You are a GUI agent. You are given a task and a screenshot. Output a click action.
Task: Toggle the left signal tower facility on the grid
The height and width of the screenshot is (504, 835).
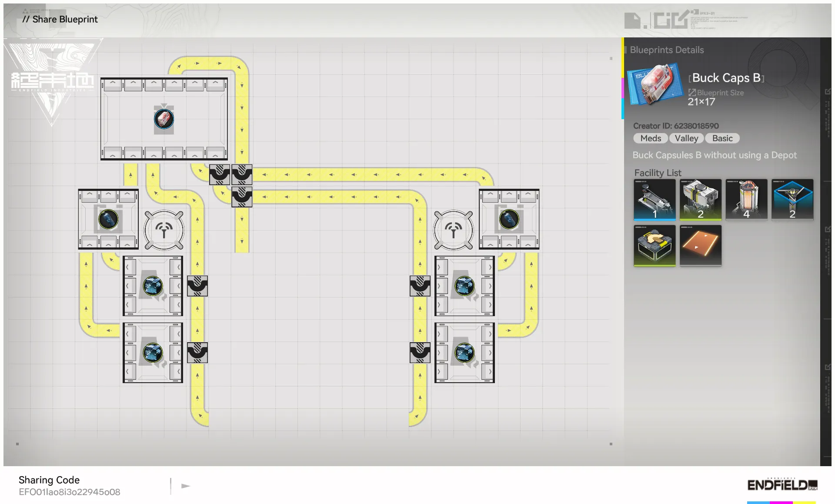click(164, 229)
